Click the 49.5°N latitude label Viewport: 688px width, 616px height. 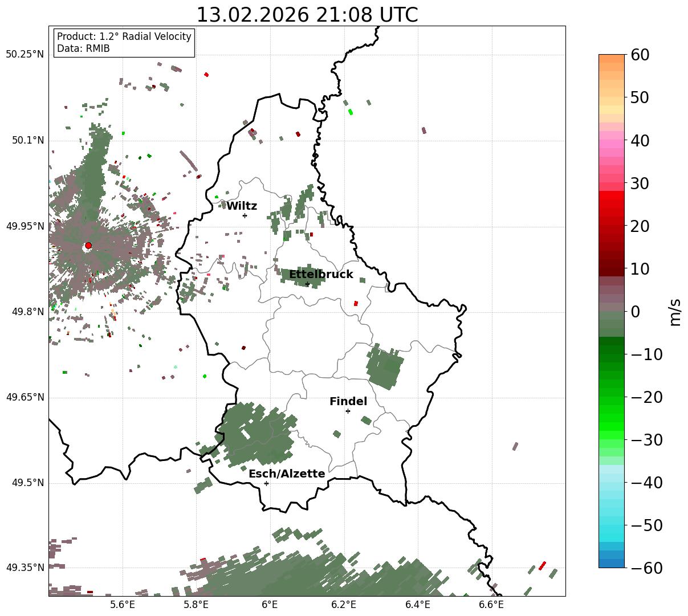(27, 483)
